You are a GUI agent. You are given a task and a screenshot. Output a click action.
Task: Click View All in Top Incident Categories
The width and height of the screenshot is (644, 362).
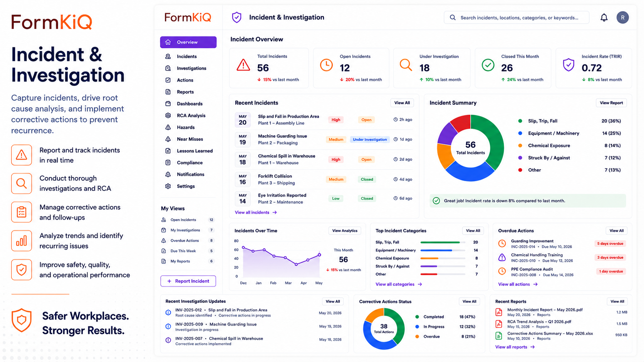click(473, 231)
